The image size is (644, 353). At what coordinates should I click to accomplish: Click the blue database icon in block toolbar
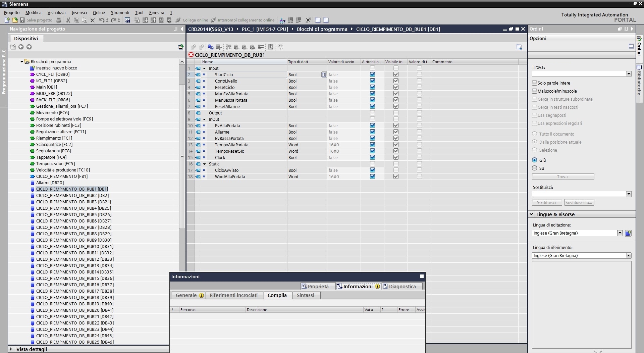[x=211, y=47]
